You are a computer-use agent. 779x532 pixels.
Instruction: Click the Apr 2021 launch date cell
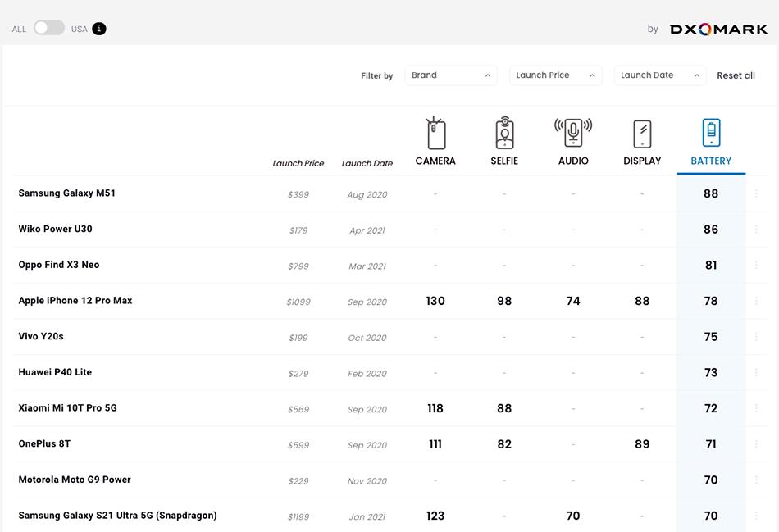click(367, 230)
